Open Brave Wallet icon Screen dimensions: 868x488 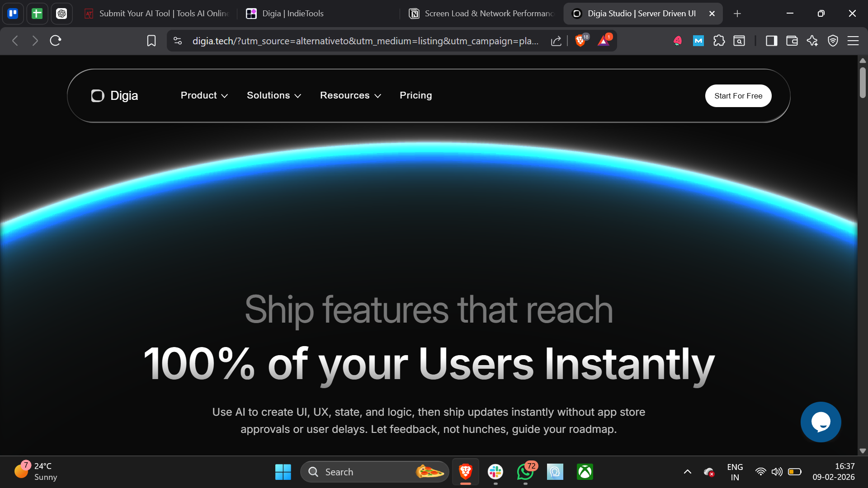click(x=792, y=41)
